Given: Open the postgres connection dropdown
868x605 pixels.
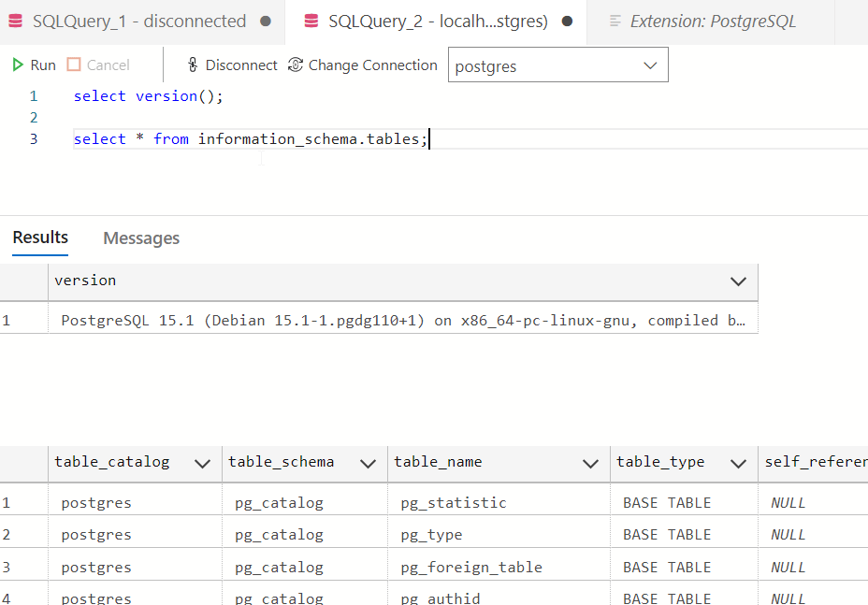Looking at the screenshot, I should click(x=650, y=65).
